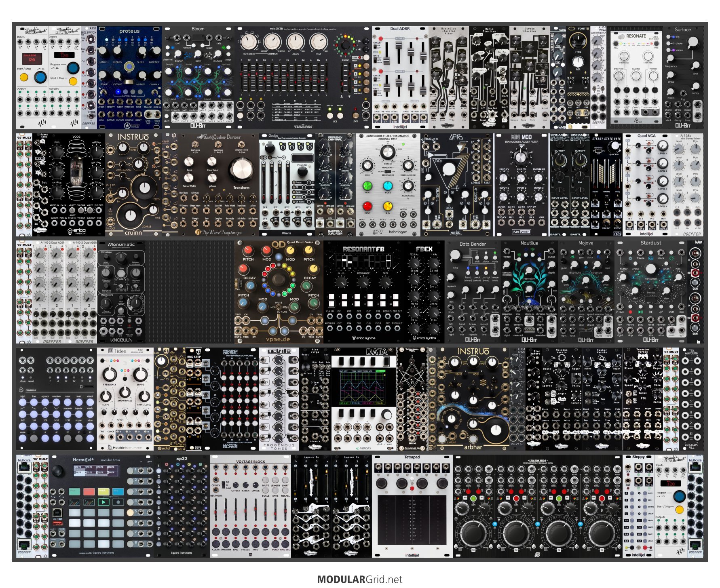
Task: Click the shift button on Bloom
Action: tap(167, 116)
